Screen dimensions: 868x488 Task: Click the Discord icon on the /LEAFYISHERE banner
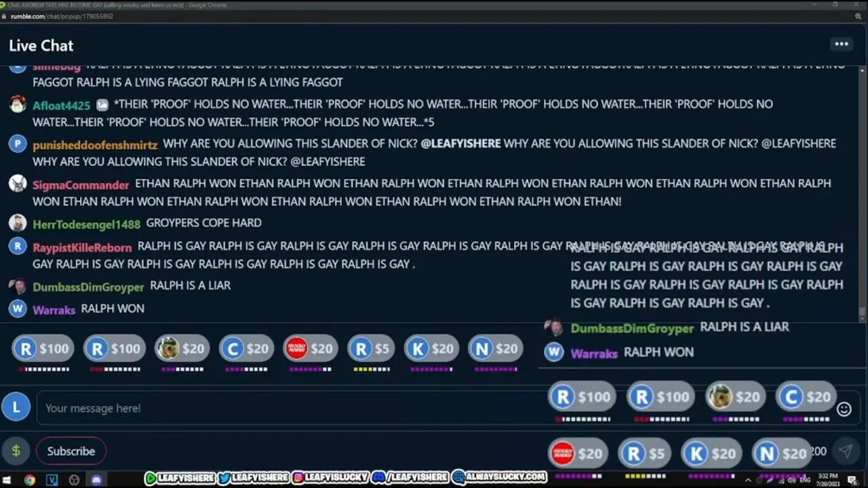pyautogui.click(x=378, y=477)
